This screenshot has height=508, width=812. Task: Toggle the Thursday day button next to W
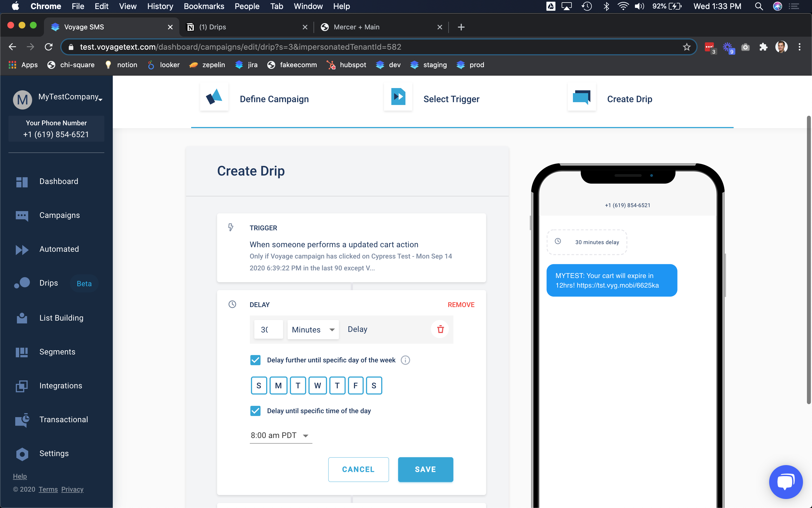coord(337,385)
